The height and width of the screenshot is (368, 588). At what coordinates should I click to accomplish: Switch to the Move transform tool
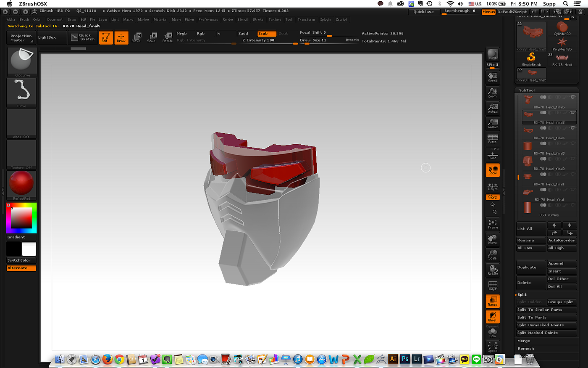pos(136,37)
